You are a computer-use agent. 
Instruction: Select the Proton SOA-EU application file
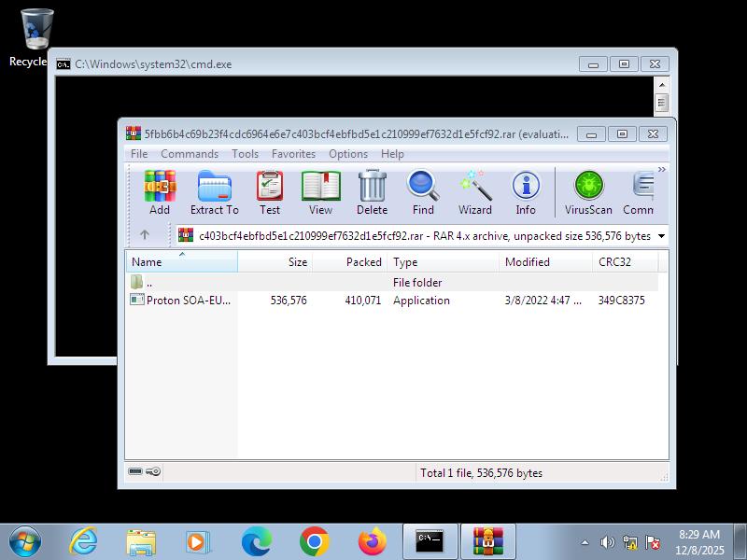tap(188, 301)
